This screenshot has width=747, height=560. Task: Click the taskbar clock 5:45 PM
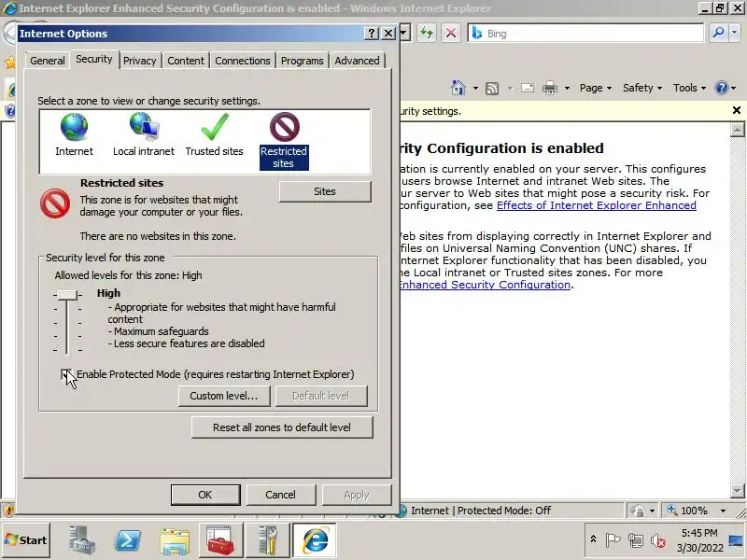(x=698, y=532)
